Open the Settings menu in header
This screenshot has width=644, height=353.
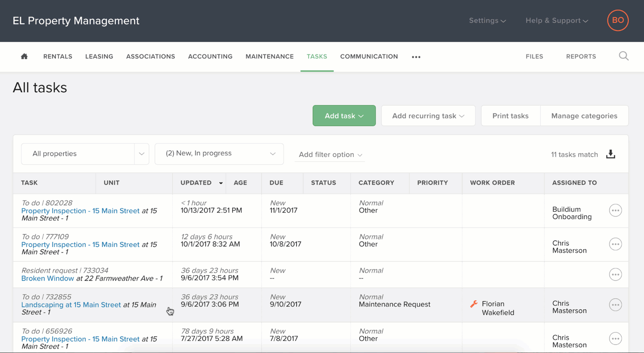[487, 21]
